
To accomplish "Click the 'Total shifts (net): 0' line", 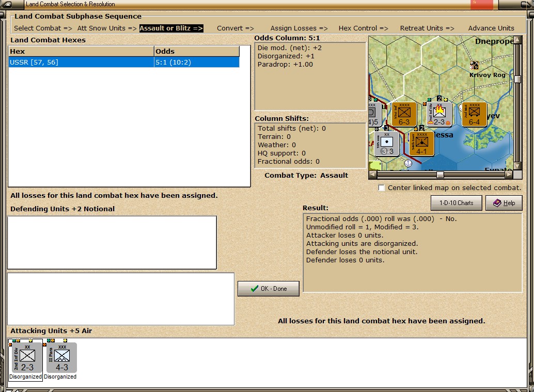I will click(291, 129).
